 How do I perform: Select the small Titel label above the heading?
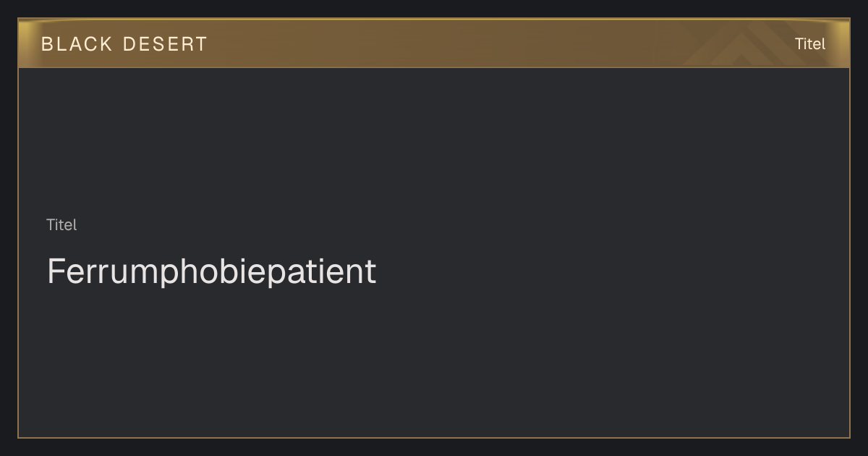pos(61,225)
